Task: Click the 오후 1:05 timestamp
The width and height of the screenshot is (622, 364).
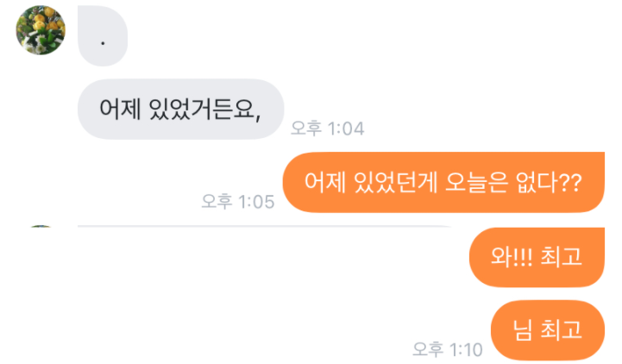Action: [237, 202]
